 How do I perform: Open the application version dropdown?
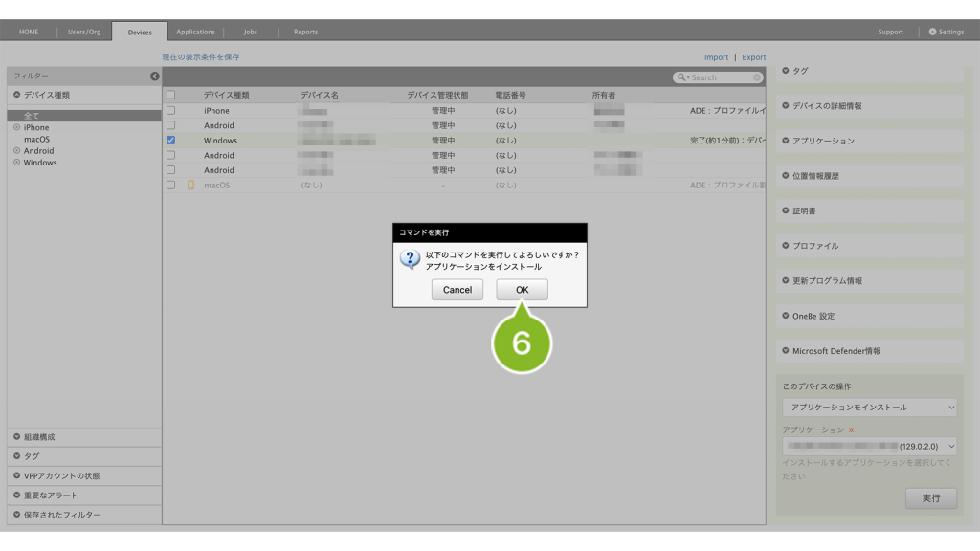869,447
